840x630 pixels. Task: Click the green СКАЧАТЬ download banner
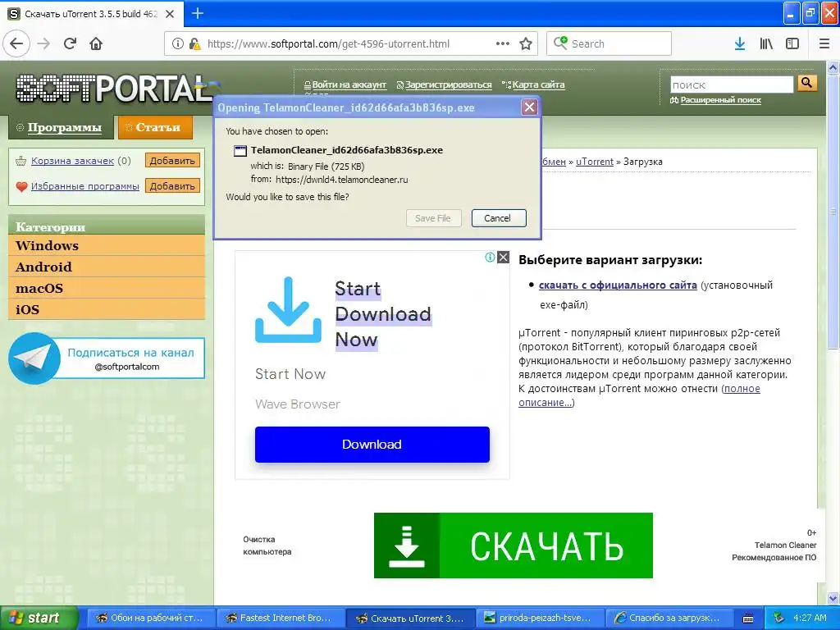(514, 546)
